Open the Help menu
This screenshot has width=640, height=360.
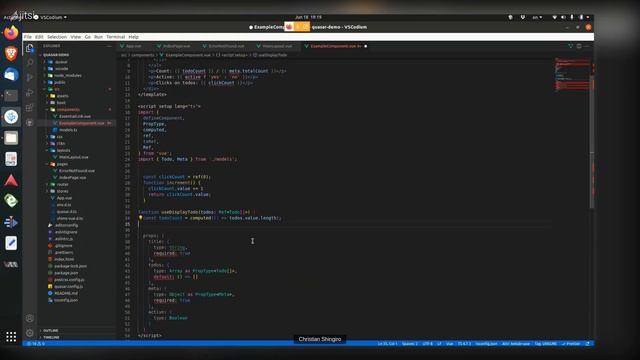tap(133, 37)
